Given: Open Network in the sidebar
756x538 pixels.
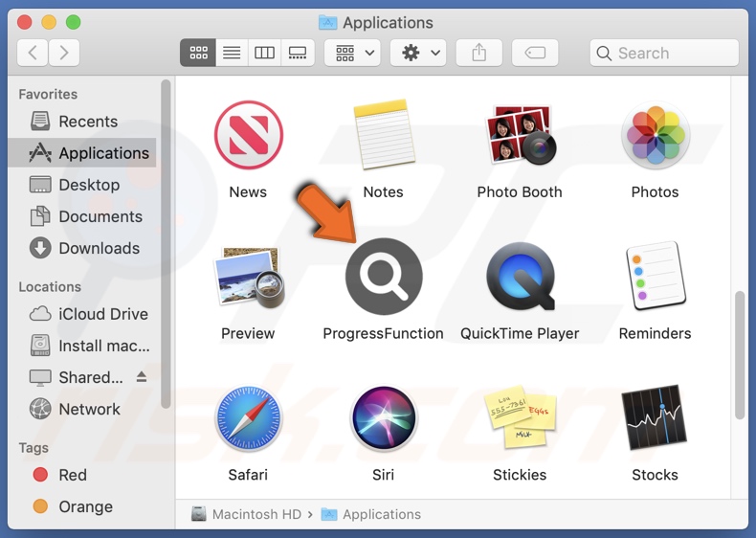Looking at the screenshot, I should click(82, 409).
